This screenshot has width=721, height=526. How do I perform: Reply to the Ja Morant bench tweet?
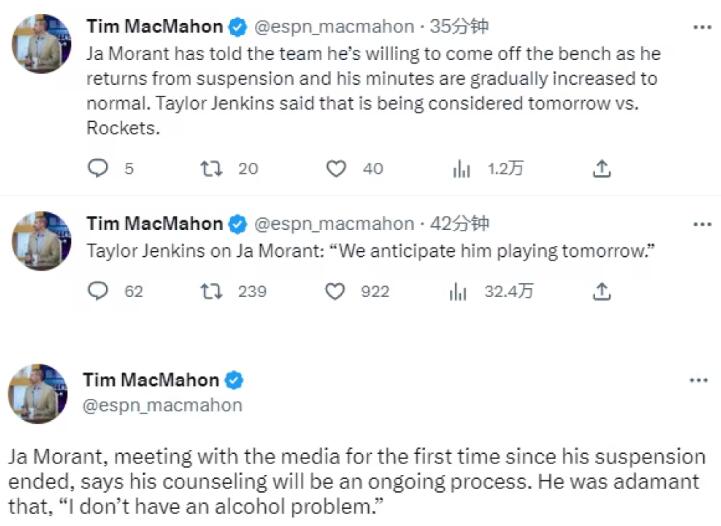click(x=97, y=168)
